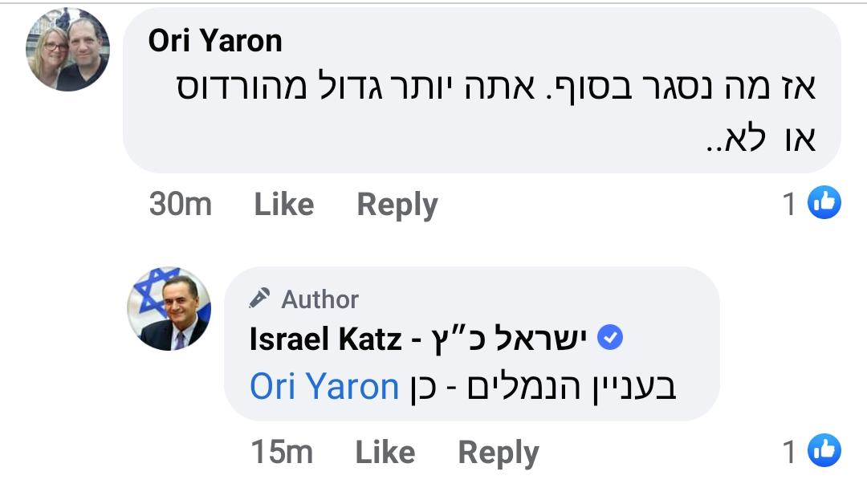This screenshot has height=504, width=867.
Task: Open the Ori Yaron name above the first comment
Action: (x=215, y=42)
